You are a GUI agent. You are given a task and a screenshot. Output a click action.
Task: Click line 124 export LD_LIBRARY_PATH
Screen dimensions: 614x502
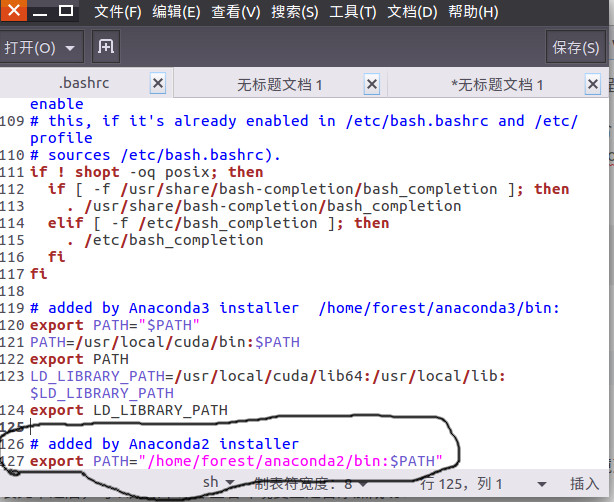tap(129, 410)
